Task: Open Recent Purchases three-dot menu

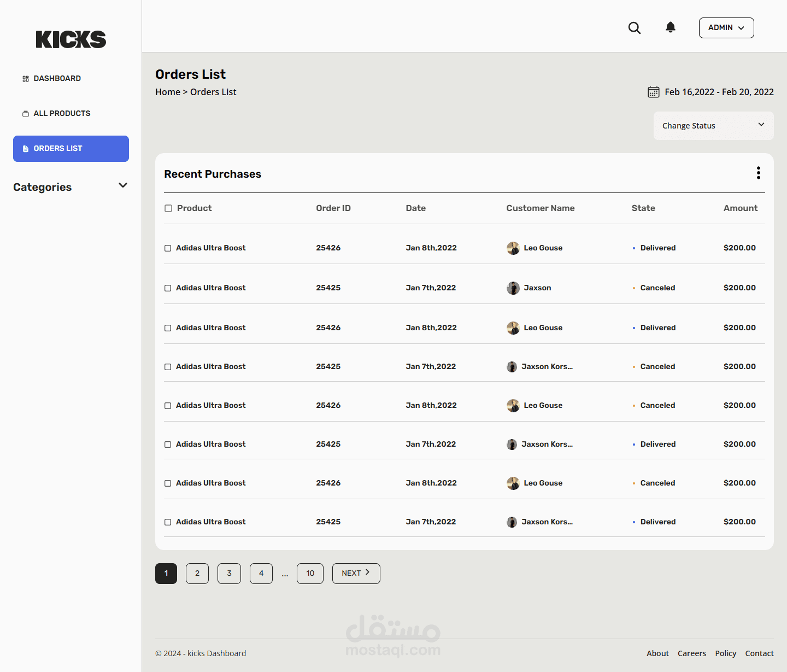Action: 758,173
